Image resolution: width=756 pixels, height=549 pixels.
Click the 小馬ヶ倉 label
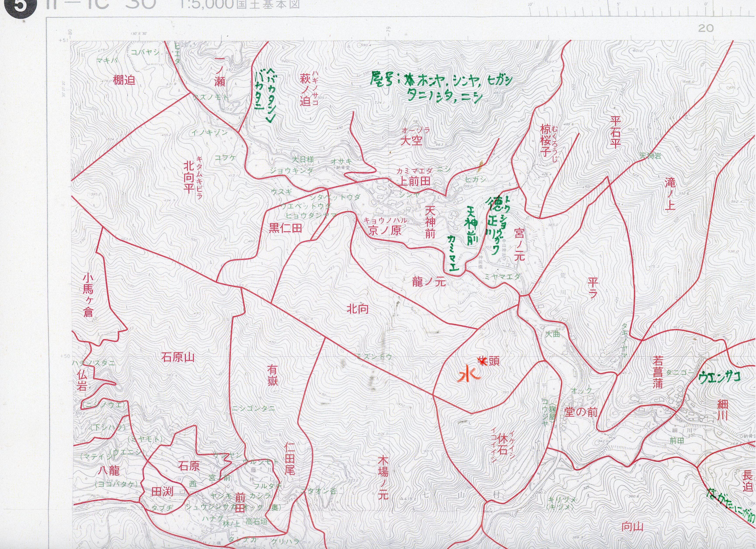[88, 295]
